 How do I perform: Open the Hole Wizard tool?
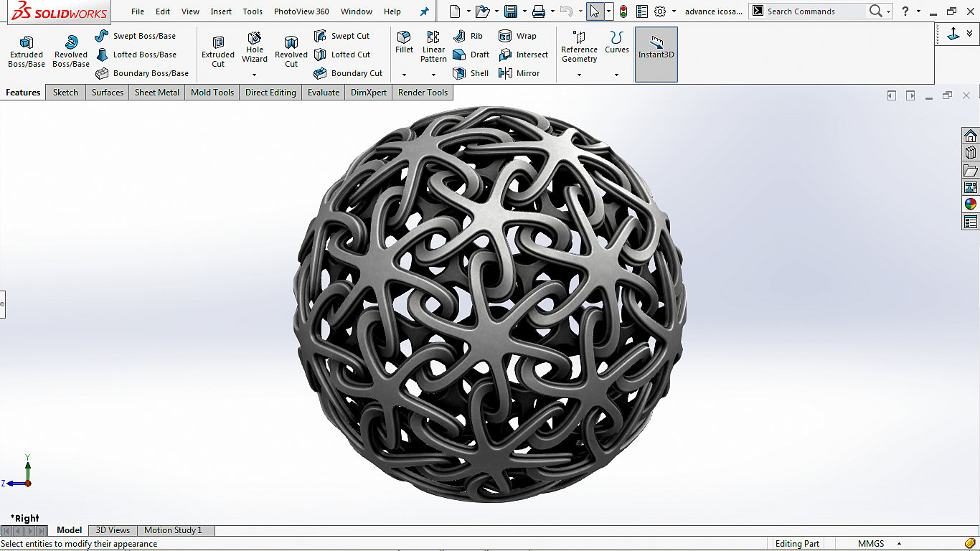coord(255,47)
